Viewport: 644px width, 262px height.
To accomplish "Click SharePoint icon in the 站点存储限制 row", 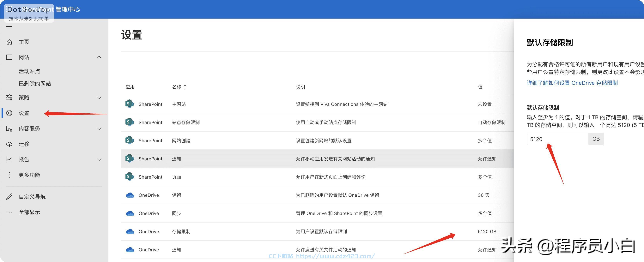I will [x=130, y=122].
